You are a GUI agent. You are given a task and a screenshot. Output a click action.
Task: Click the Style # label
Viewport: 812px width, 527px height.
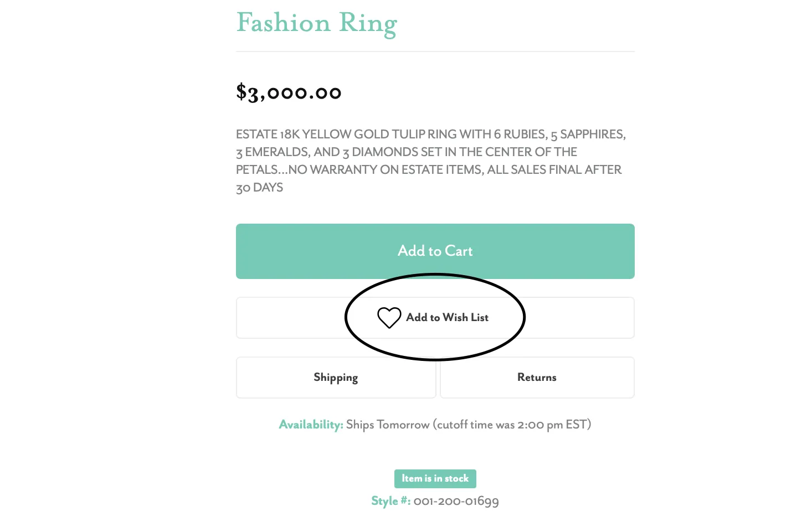pos(390,501)
